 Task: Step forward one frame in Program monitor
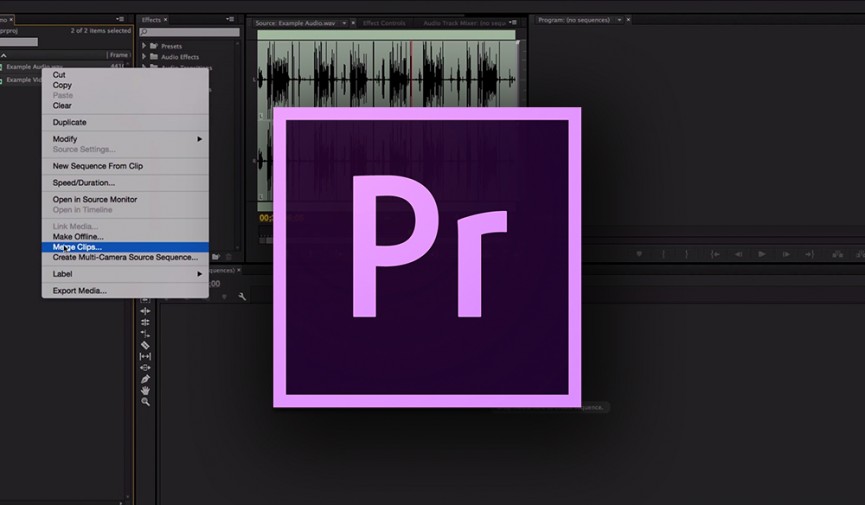coord(786,254)
